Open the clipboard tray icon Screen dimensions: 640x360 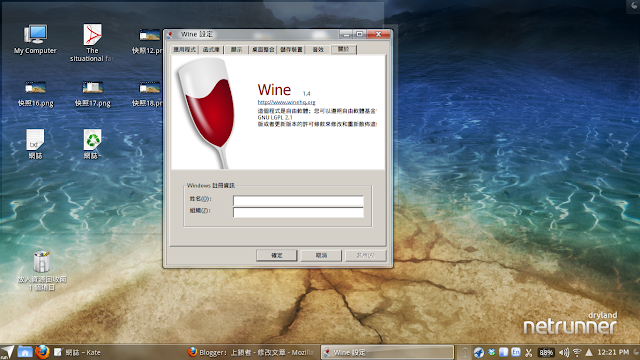[x=504, y=352]
